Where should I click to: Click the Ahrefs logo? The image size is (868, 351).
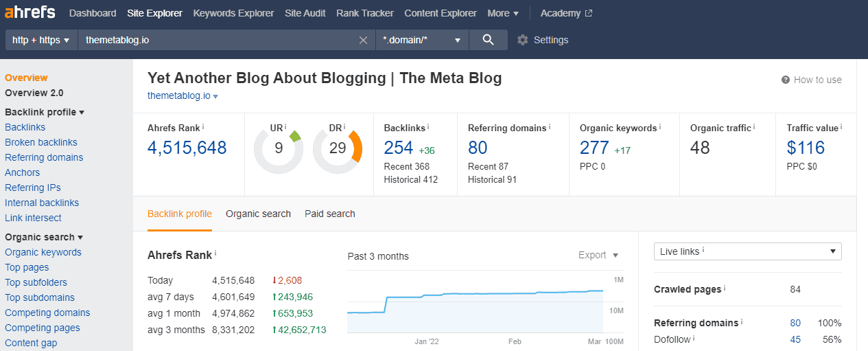(x=30, y=13)
